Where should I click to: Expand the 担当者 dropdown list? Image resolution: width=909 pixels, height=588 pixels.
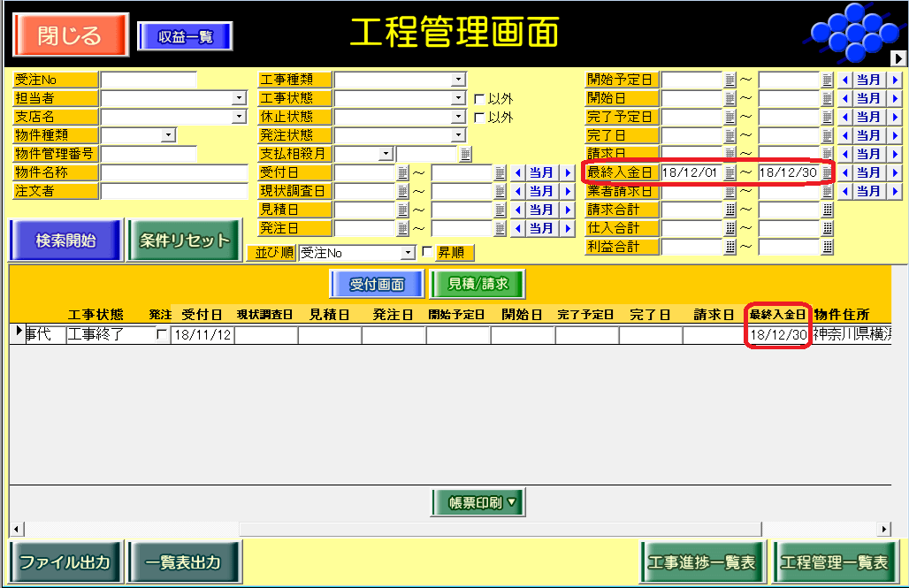[240, 98]
